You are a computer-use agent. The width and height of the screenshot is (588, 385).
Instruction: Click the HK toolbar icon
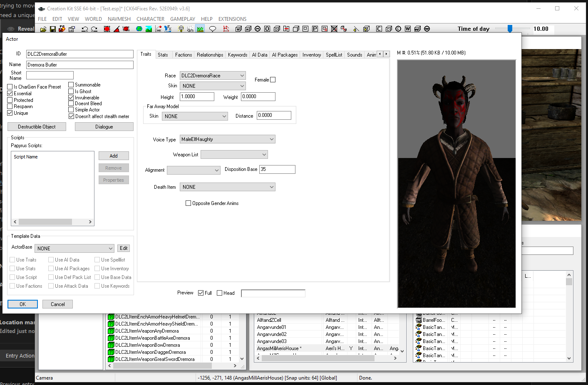(158, 29)
